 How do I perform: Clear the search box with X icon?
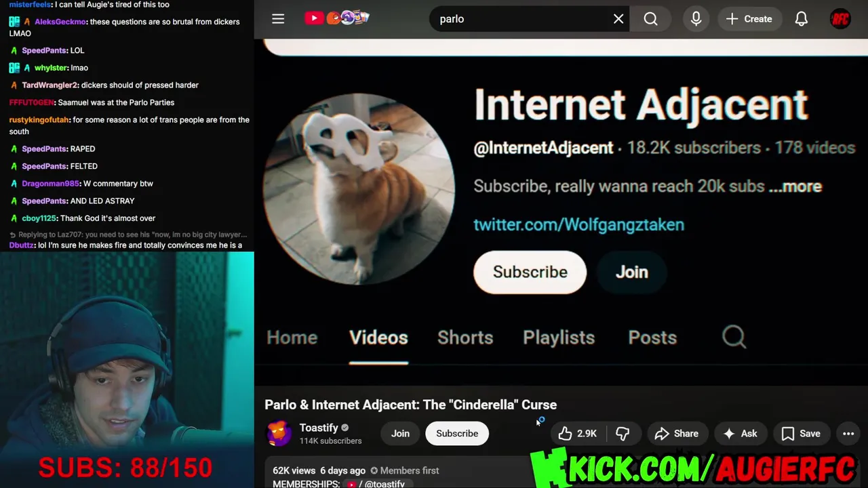pyautogui.click(x=618, y=19)
